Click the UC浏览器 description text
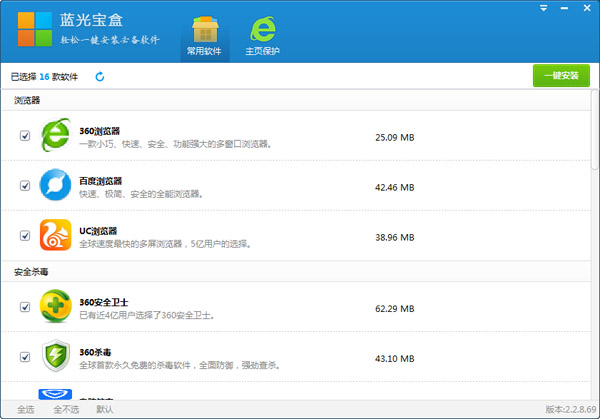The image size is (600, 419). pos(165,244)
